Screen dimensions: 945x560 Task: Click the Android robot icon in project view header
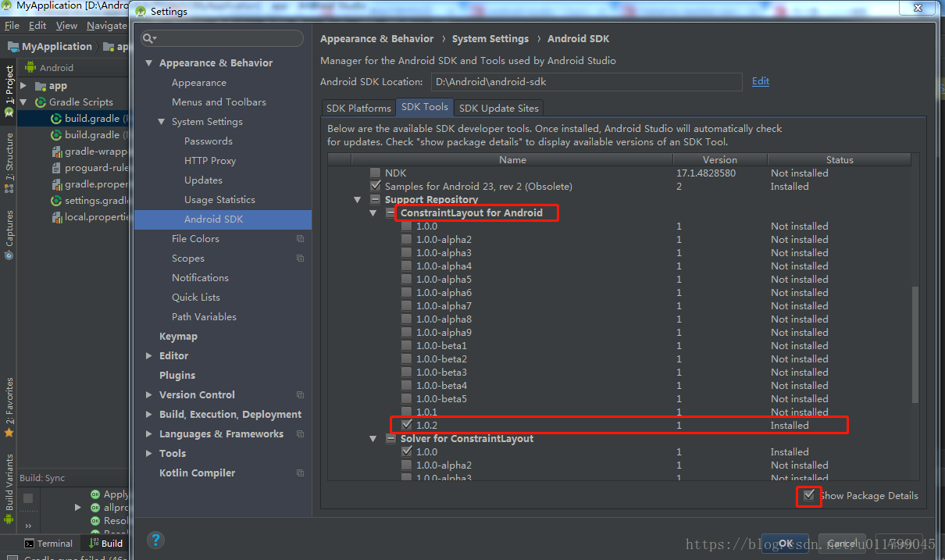[32, 68]
